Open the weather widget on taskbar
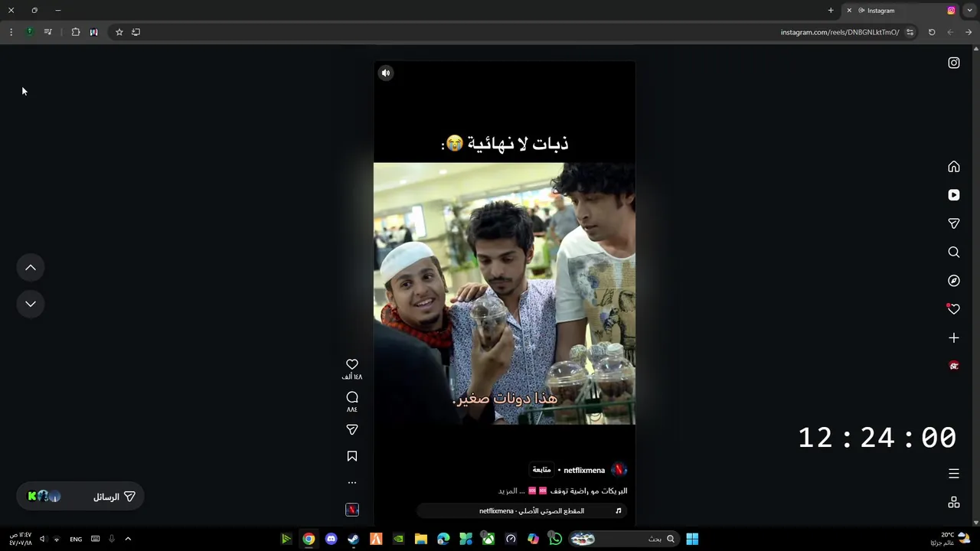This screenshot has width=980, height=551. tap(950, 539)
